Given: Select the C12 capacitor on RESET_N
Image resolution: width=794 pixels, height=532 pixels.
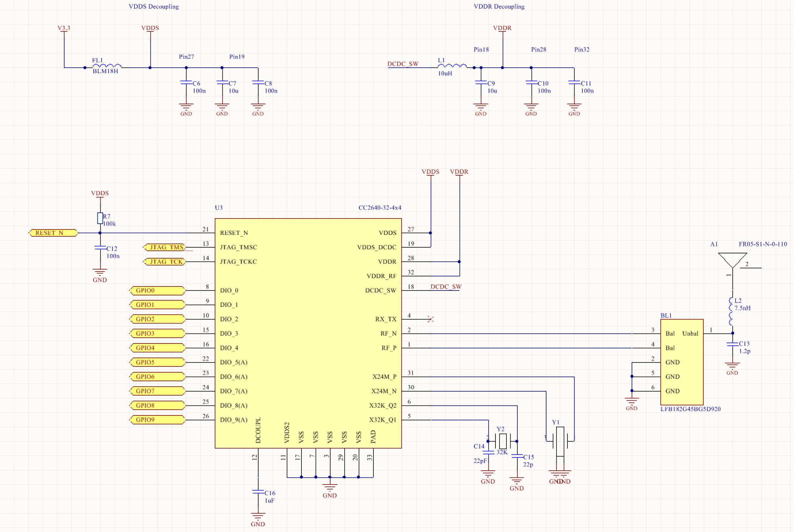Looking at the screenshot, I should coord(100,248).
